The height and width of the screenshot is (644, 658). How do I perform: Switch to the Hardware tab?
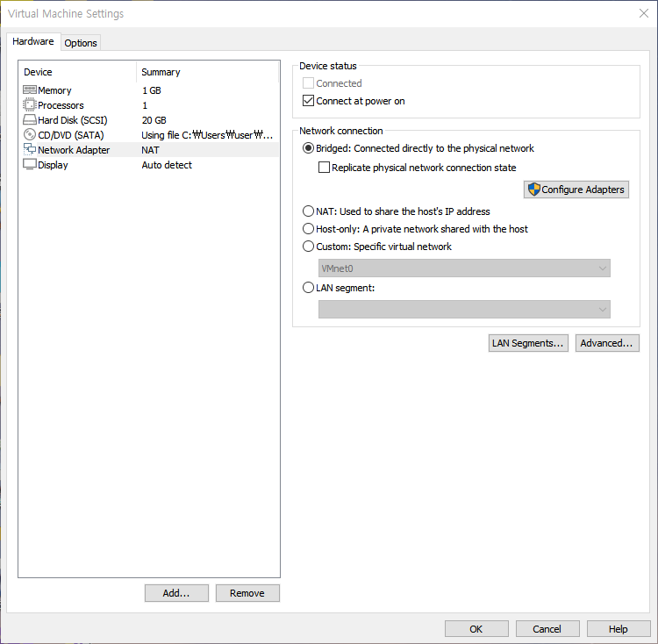pyautogui.click(x=33, y=41)
